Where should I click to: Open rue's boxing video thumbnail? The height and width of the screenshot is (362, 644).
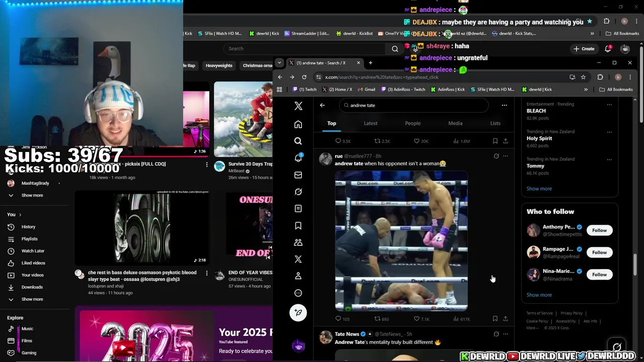(401, 241)
